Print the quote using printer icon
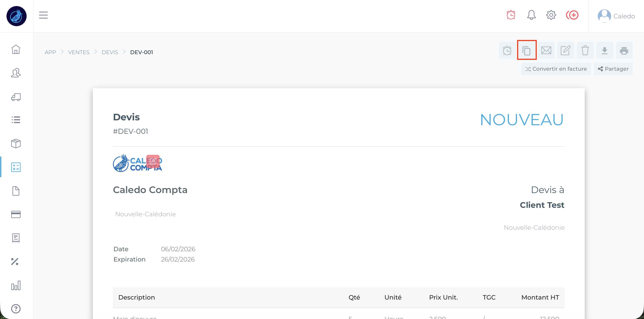 (x=624, y=51)
